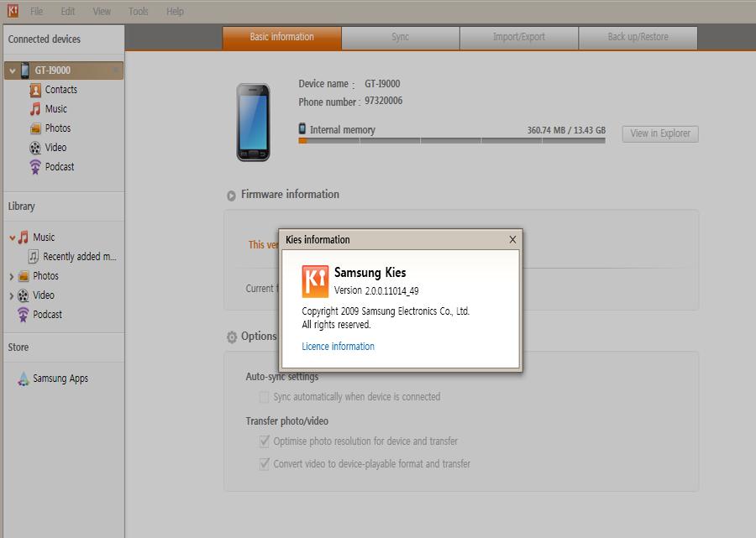Select the device Music note icon
The height and width of the screenshot is (538, 756).
35,109
